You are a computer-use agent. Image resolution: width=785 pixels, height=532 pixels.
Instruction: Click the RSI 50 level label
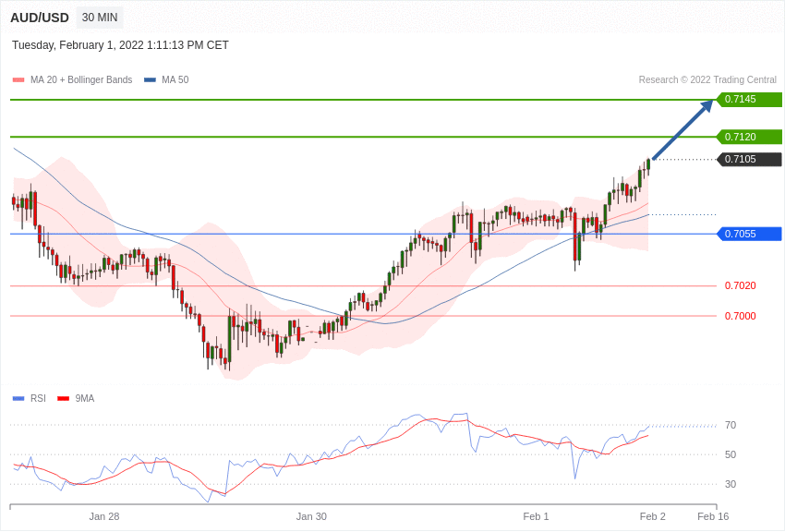[x=731, y=454]
